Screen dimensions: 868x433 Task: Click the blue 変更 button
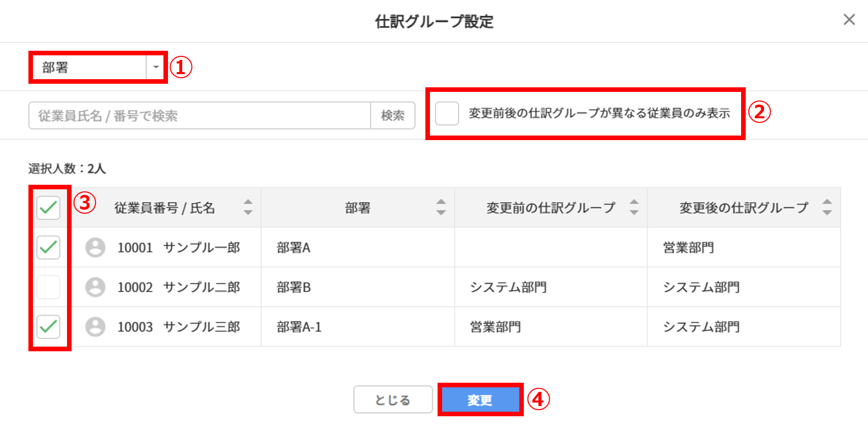coord(480,400)
